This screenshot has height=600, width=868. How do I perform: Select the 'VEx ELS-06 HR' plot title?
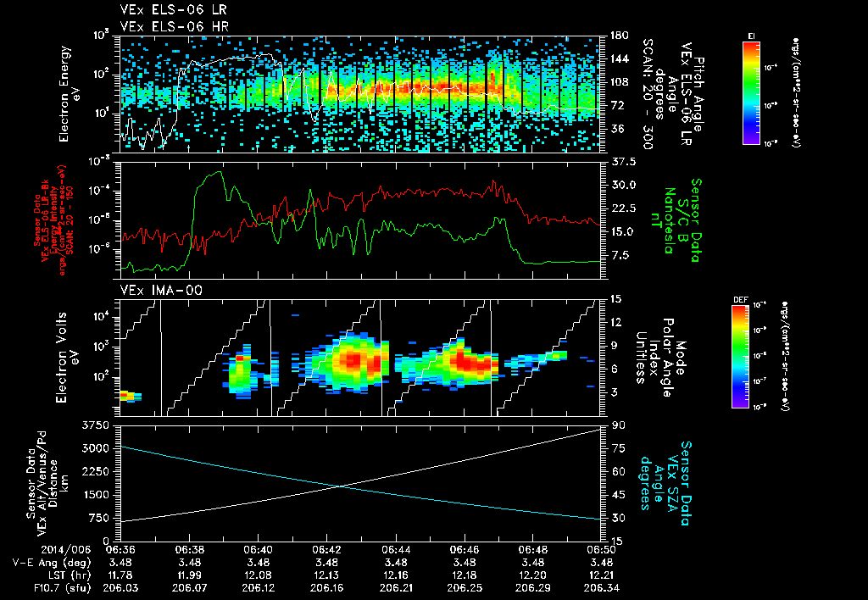(174, 26)
